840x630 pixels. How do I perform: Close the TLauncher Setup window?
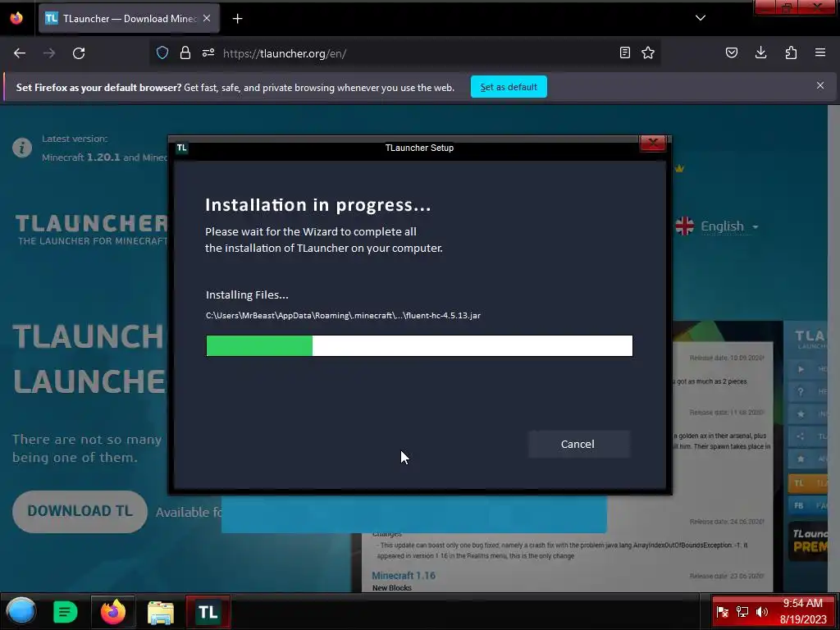652,143
